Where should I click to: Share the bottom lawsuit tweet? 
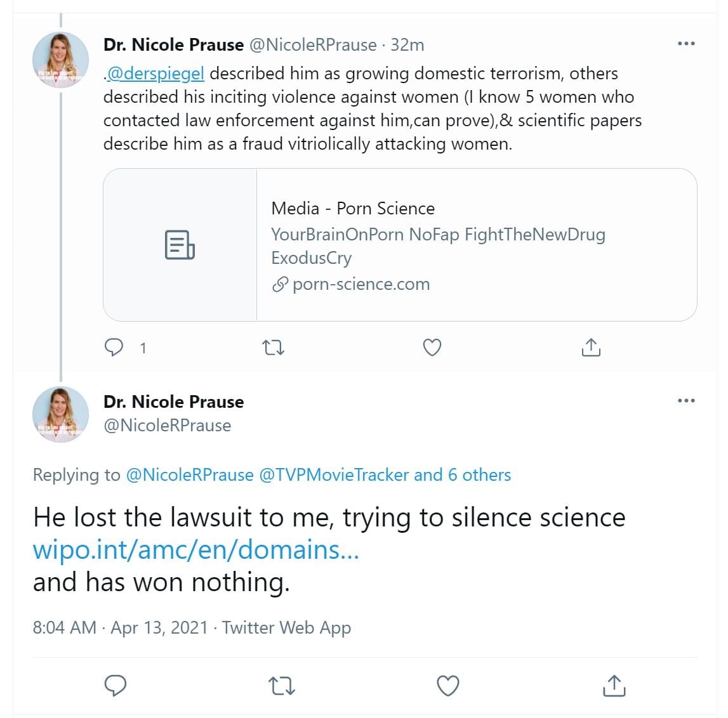(x=614, y=686)
